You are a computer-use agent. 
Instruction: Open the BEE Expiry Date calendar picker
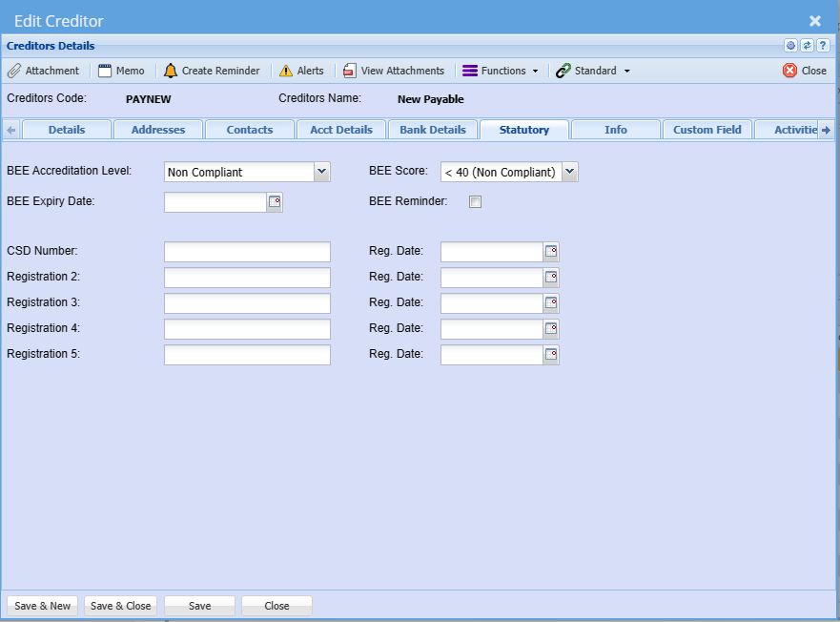275,201
